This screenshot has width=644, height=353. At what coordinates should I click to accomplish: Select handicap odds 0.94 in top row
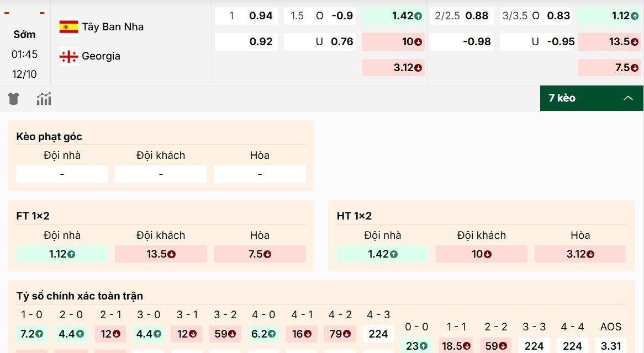point(246,16)
